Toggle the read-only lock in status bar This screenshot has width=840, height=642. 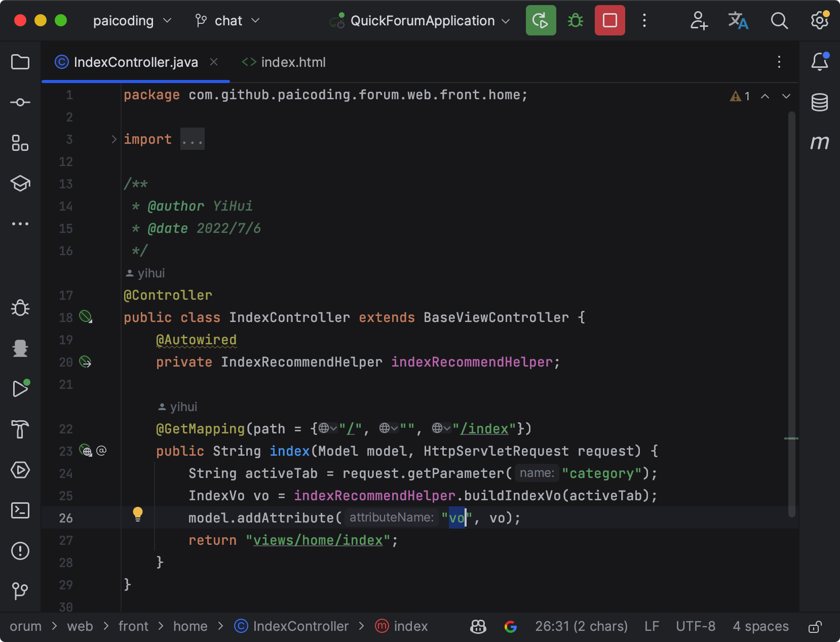pyautogui.click(x=815, y=627)
